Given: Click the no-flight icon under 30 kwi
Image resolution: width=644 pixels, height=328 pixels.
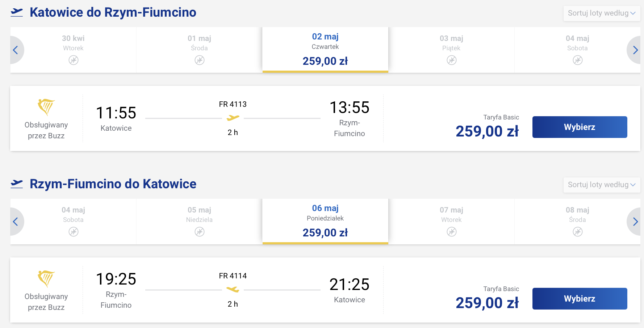Looking at the screenshot, I should point(74,60).
